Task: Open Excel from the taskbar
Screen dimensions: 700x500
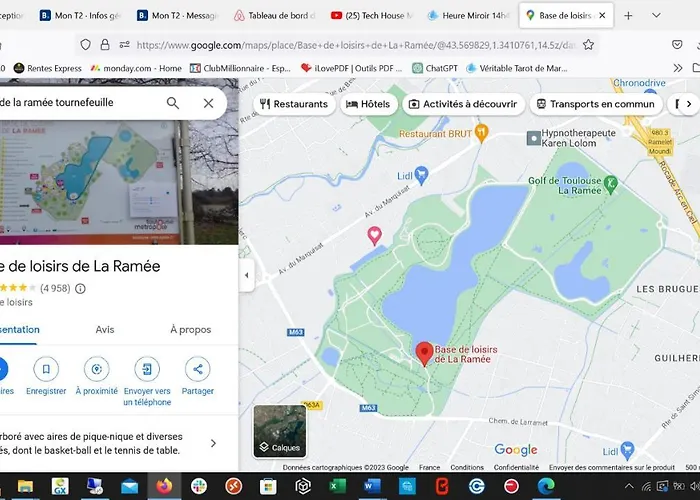Action: pyautogui.click(x=338, y=486)
